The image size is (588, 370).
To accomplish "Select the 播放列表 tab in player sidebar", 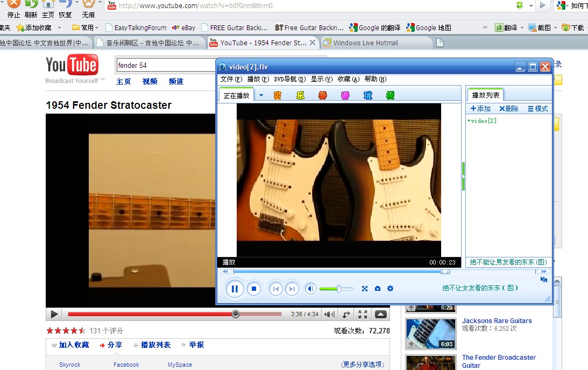I will point(486,95).
